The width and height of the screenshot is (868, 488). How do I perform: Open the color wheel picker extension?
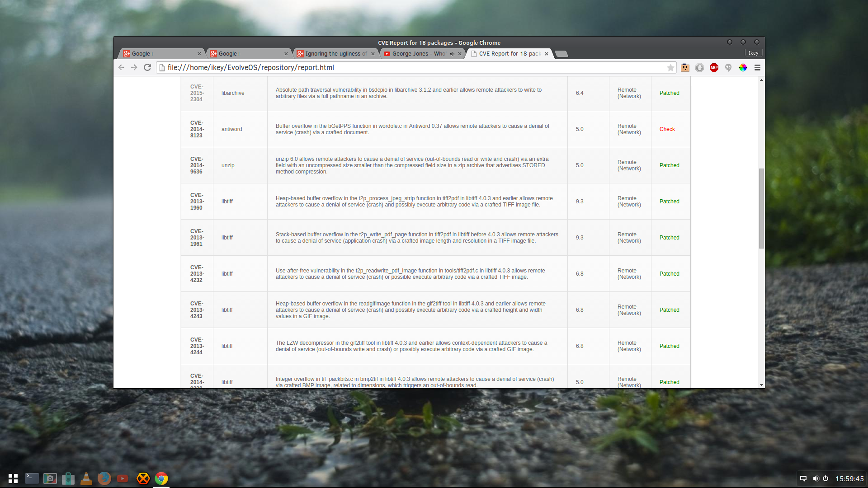click(743, 68)
